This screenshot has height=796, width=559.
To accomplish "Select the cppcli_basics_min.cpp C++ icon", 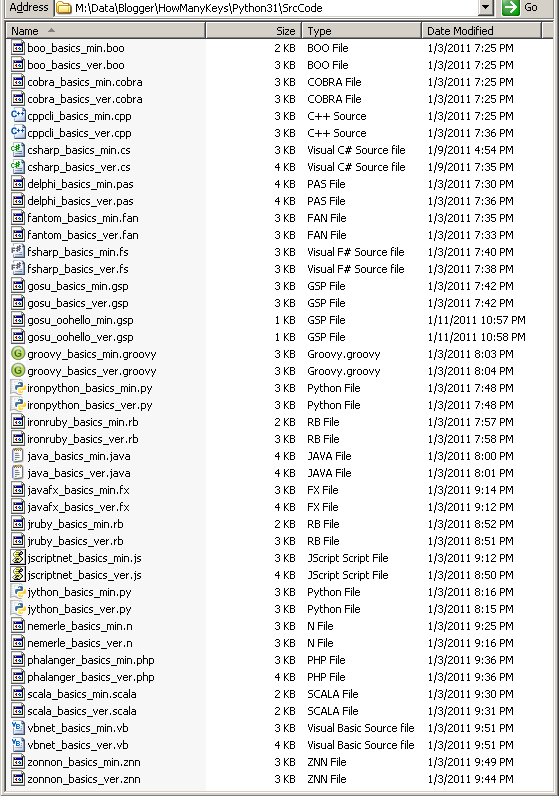I will 18,116.
